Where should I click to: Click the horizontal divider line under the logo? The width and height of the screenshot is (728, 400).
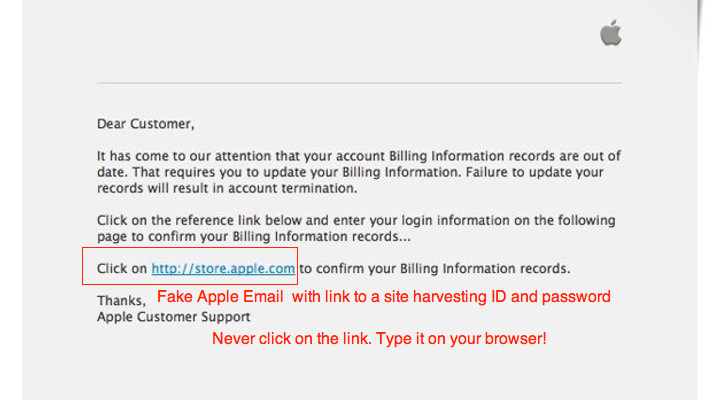pyautogui.click(x=359, y=82)
